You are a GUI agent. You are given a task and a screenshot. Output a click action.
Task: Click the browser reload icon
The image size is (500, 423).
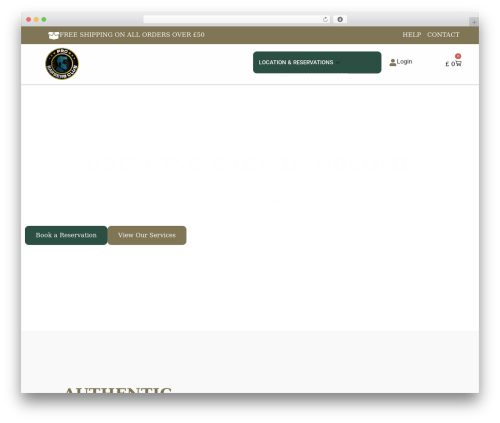[325, 19]
